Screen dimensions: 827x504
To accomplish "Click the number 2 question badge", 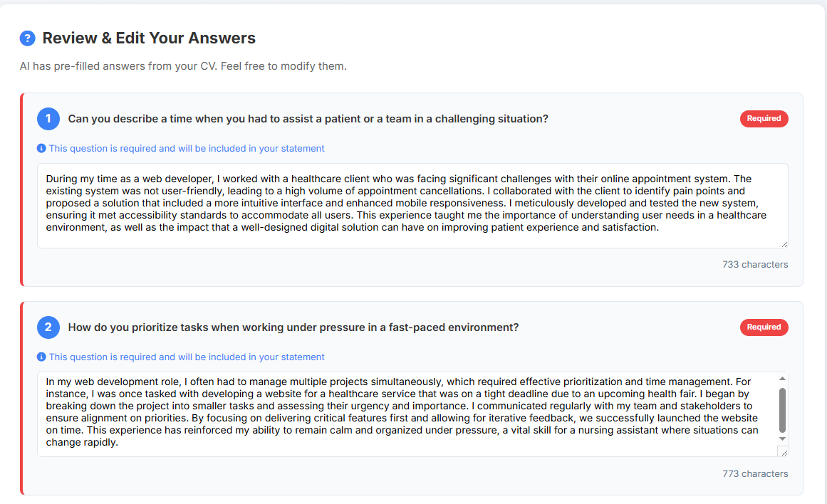I will point(48,327).
